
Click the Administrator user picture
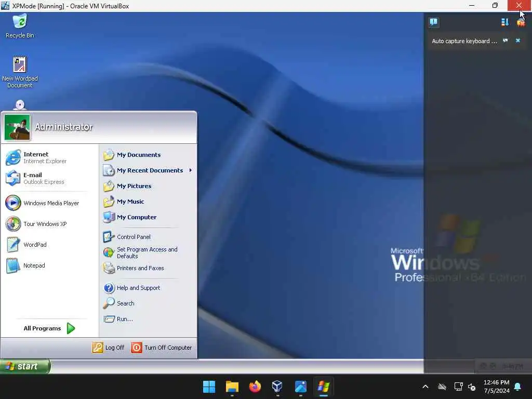pos(17,127)
